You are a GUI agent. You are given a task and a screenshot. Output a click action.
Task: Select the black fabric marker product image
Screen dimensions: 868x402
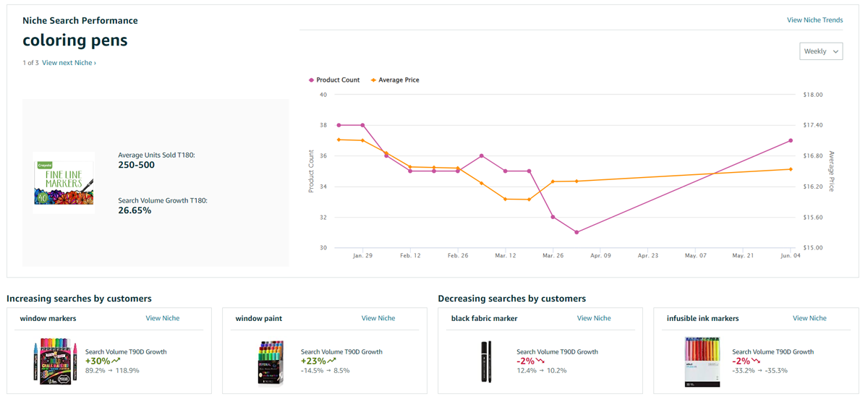tap(485, 361)
